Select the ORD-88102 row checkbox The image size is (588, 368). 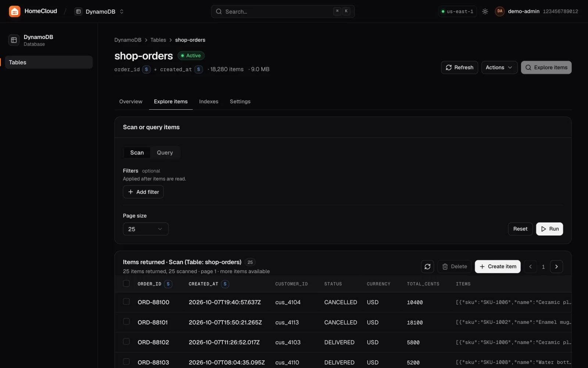(126, 342)
